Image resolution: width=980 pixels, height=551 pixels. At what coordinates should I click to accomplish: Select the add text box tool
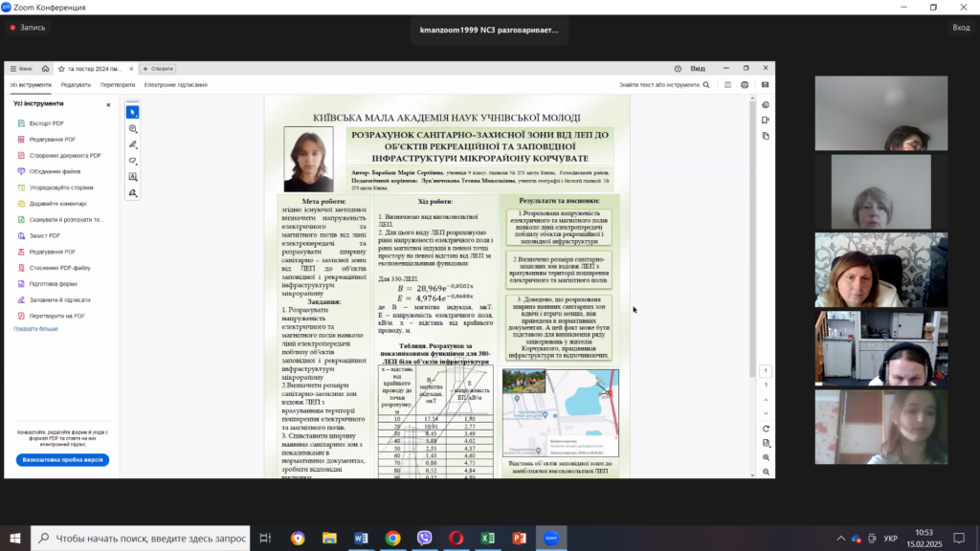132,177
